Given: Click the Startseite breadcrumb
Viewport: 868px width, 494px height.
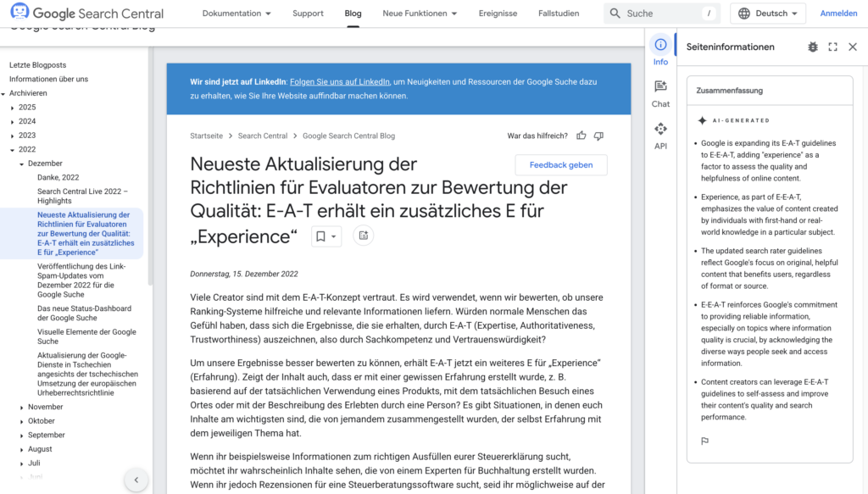Looking at the screenshot, I should 207,136.
